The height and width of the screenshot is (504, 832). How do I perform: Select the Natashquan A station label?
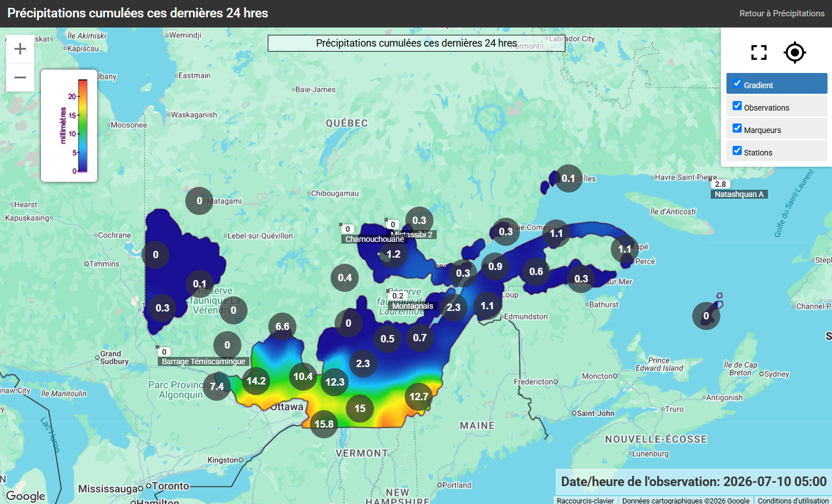[739, 194]
